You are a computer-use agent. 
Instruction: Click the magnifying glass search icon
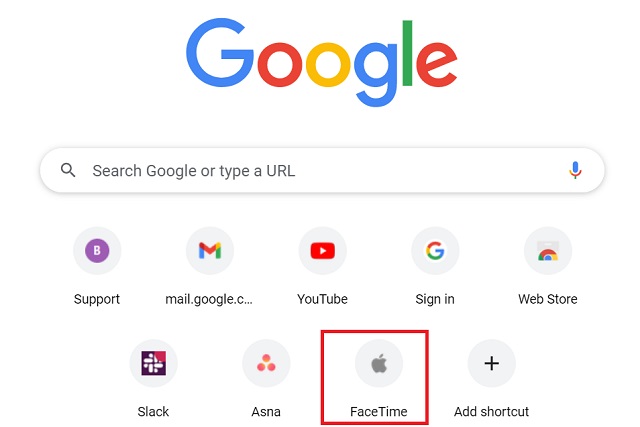click(x=68, y=170)
